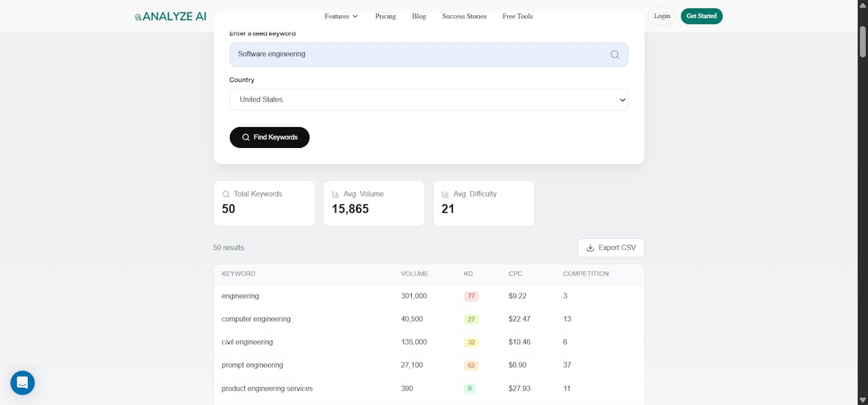
Task: Click the volume value 40,500
Action: click(x=412, y=319)
